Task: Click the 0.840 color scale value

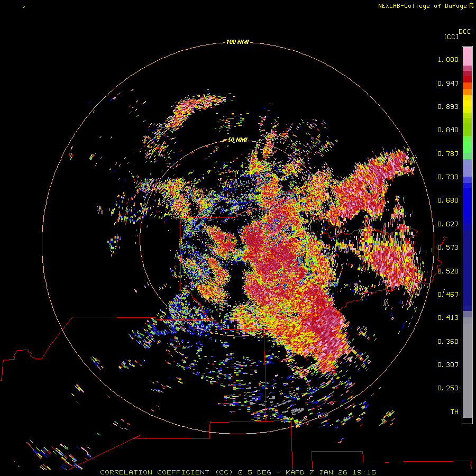Action: coord(448,130)
